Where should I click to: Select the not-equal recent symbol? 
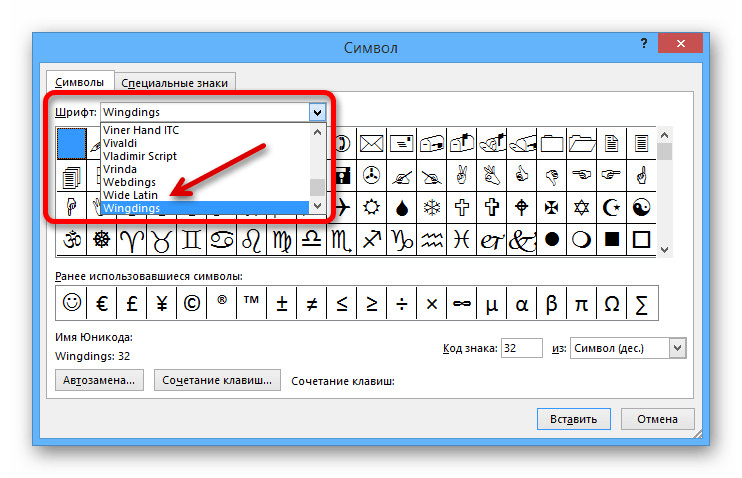(x=311, y=303)
